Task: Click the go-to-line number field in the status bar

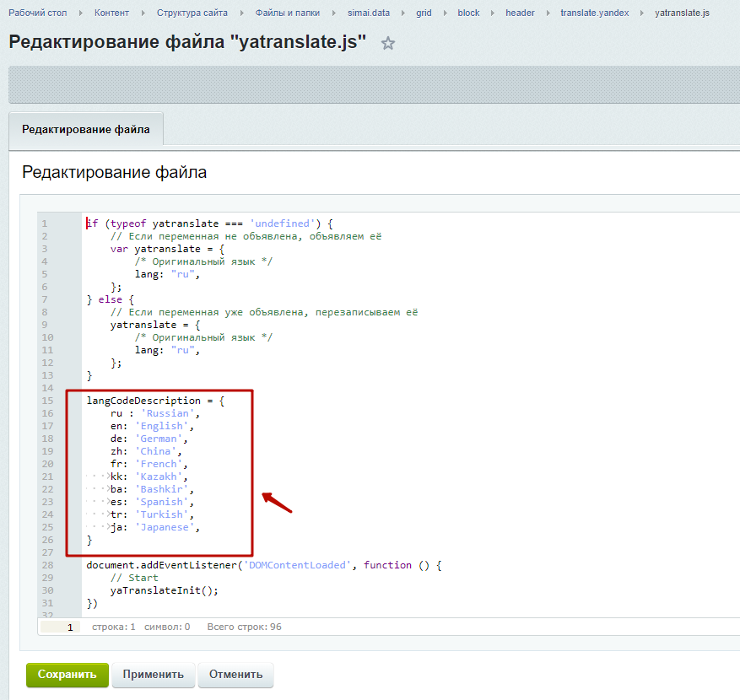Action: pyautogui.click(x=60, y=627)
